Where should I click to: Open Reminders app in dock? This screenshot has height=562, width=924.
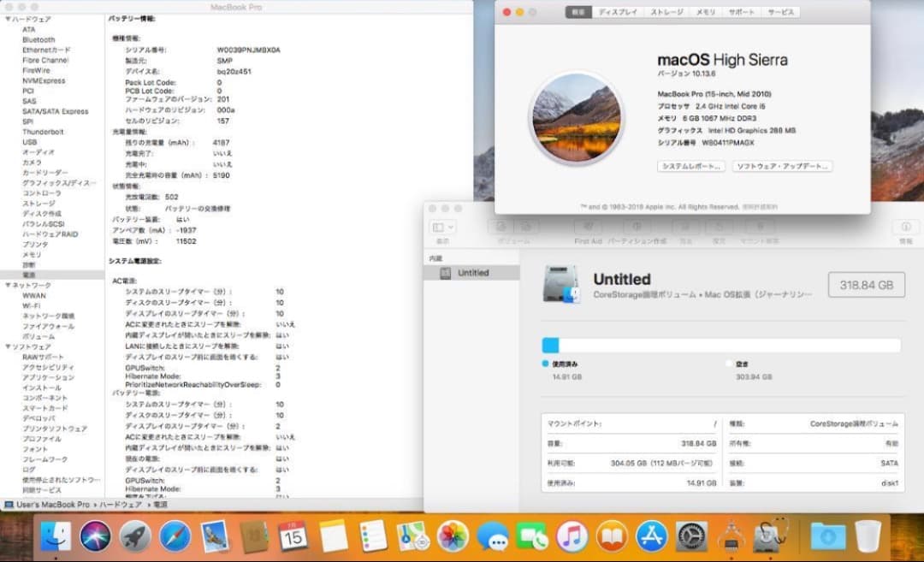pyautogui.click(x=373, y=536)
